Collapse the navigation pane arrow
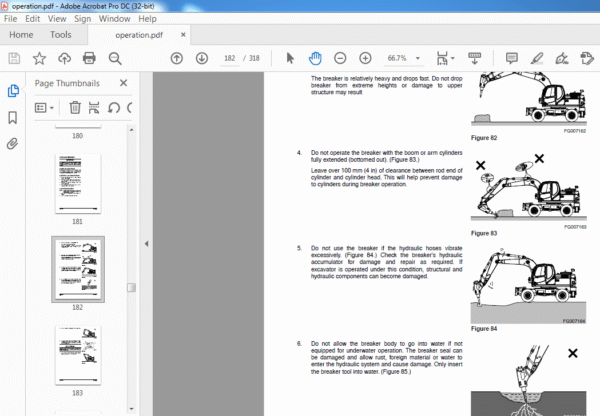 click(146, 244)
